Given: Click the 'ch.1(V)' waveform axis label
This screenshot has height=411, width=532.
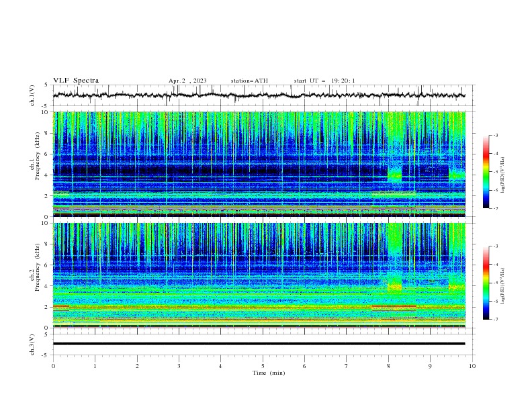Looking at the screenshot, I should click(x=32, y=95).
